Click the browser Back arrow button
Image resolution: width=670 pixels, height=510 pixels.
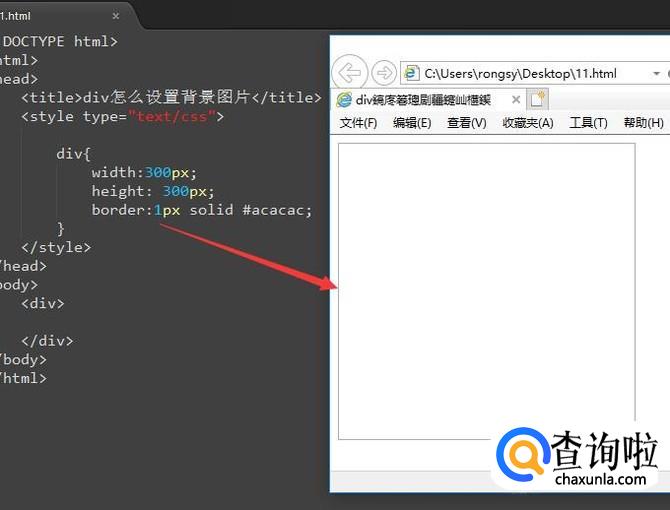[x=348, y=73]
